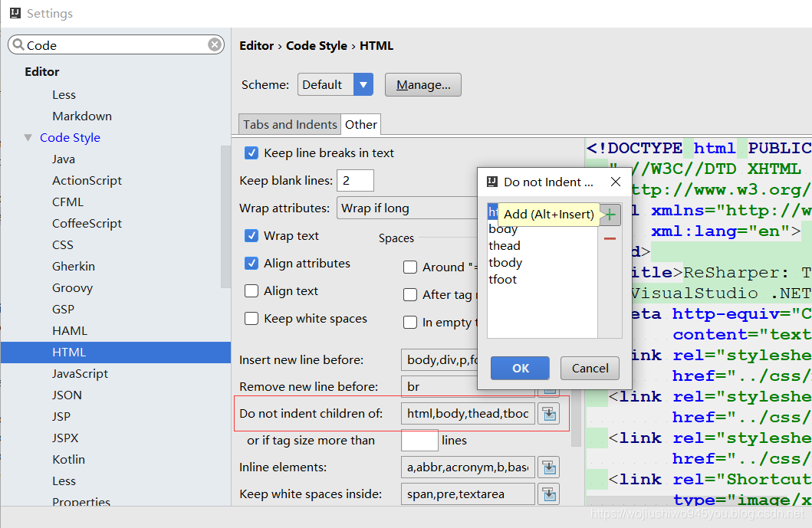
Task: Select HAML in settings tree
Action: [x=70, y=331]
